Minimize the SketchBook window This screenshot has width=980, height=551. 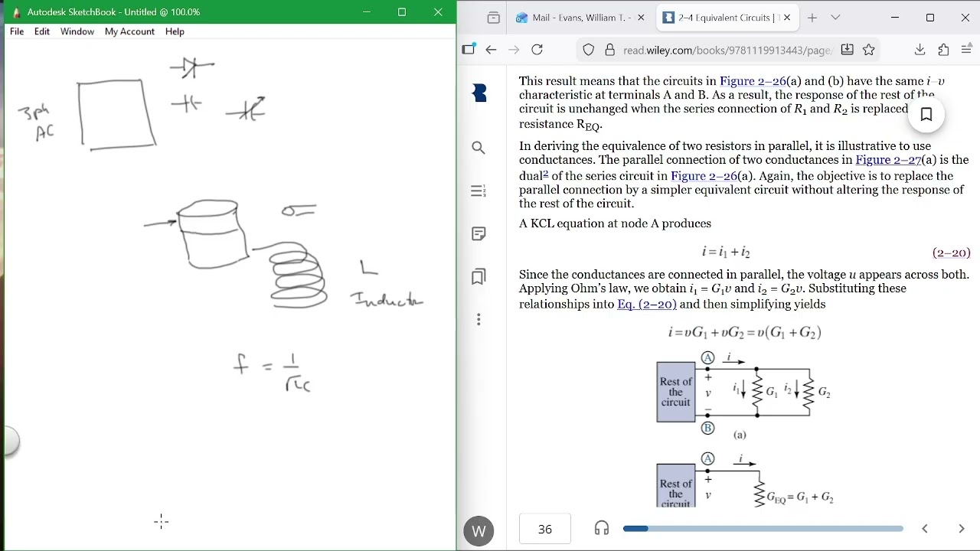(x=367, y=12)
